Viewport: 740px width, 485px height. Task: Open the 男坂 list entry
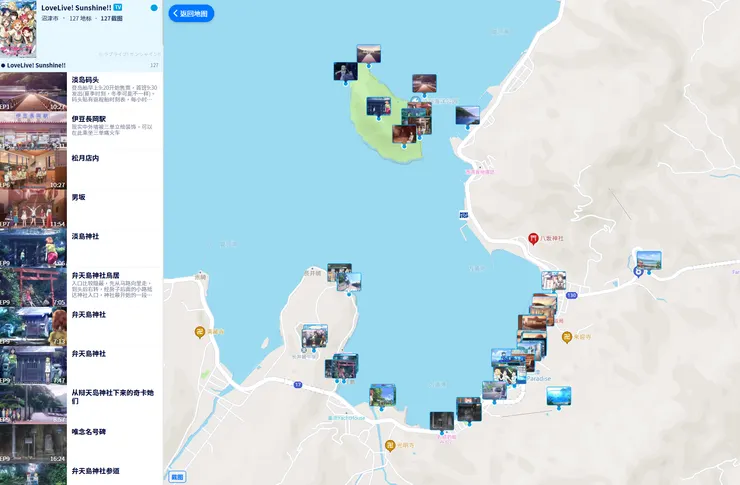(81, 209)
